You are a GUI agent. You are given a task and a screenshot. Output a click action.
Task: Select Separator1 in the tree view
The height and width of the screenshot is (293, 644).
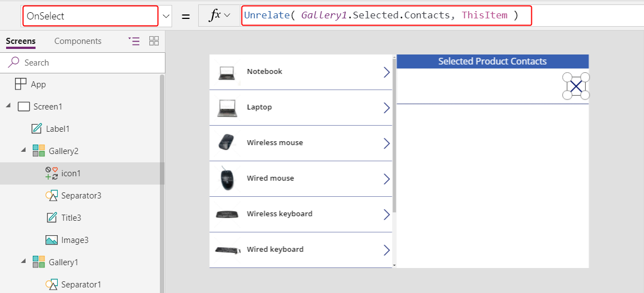click(x=82, y=284)
